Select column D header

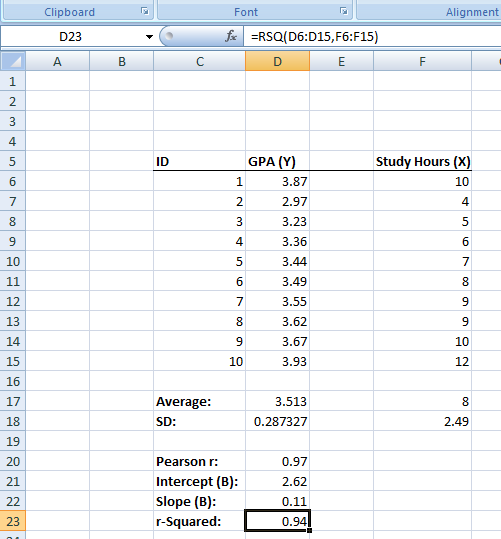point(277,62)
